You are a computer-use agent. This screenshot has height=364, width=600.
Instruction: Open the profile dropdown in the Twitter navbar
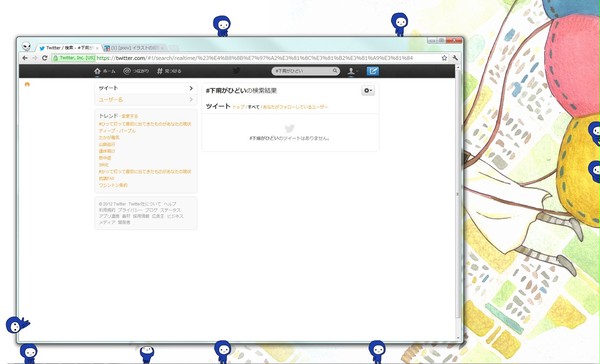click(352, 71)
